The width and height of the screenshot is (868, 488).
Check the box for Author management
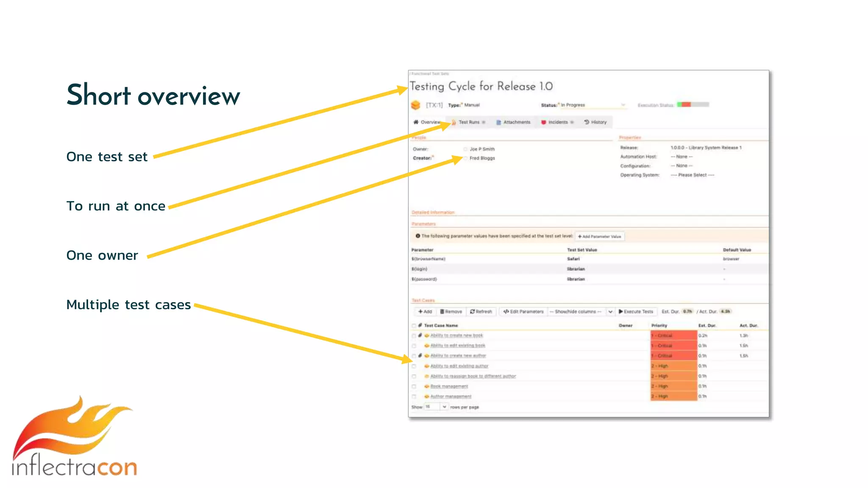coord(414,396)
